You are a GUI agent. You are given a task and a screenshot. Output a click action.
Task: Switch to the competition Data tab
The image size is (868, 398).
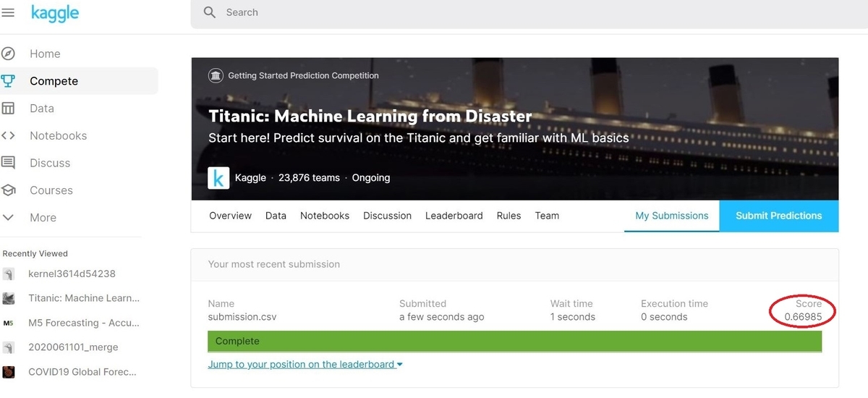click(x=276, y=216)
